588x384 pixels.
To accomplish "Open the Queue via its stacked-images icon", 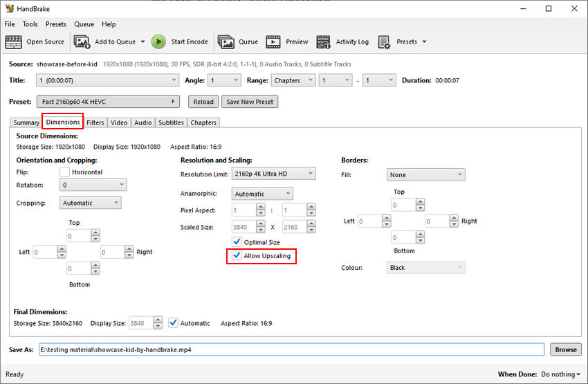I will [226, 42].
